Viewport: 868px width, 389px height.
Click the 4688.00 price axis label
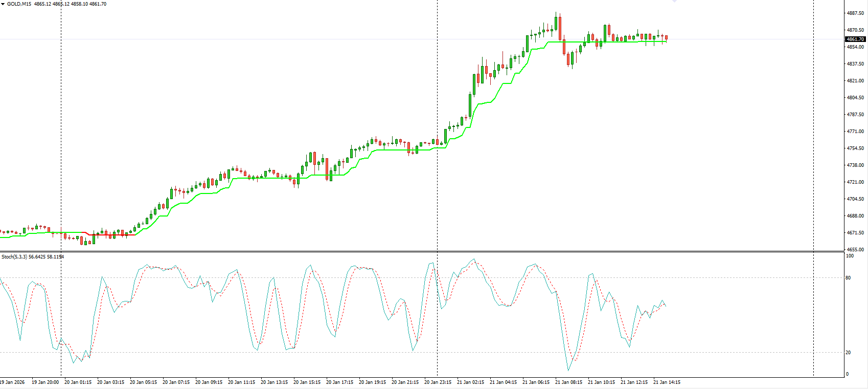coord(855,216)
